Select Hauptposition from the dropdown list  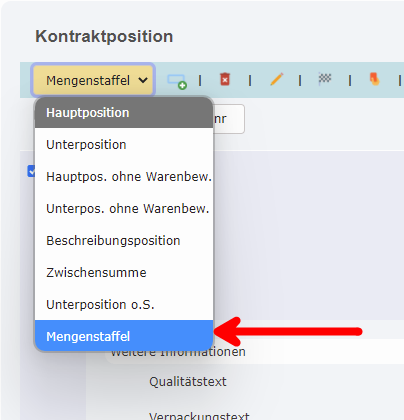(124, 113)
